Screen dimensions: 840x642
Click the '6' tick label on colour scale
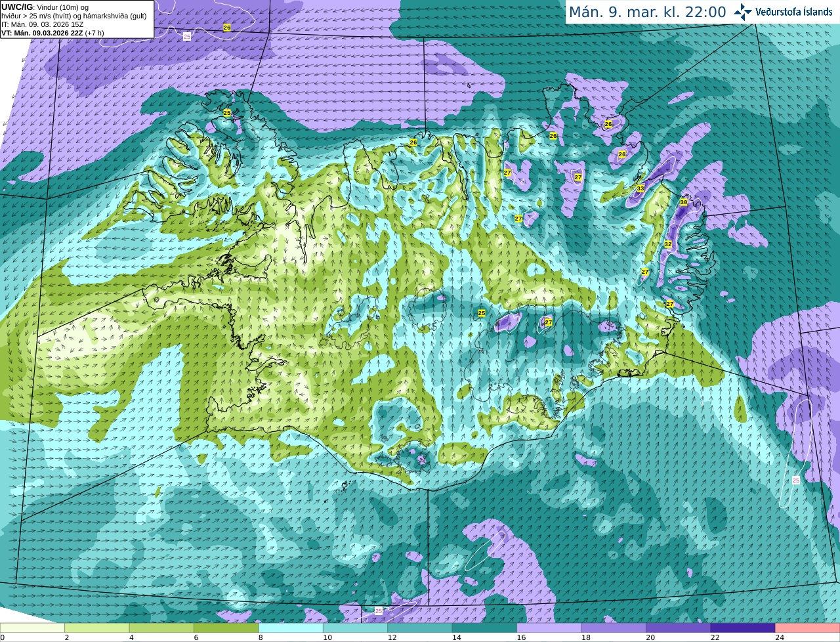tap(196, 637)
